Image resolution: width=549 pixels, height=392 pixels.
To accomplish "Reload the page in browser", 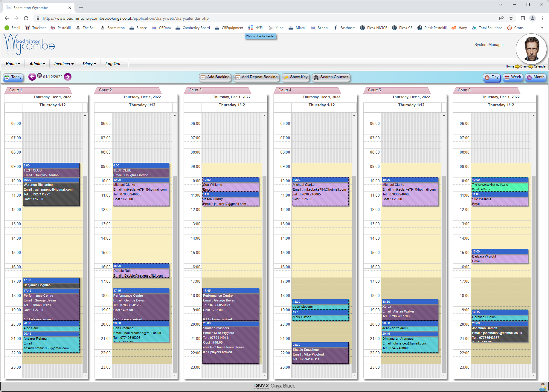I will click(x=26, y=18).
